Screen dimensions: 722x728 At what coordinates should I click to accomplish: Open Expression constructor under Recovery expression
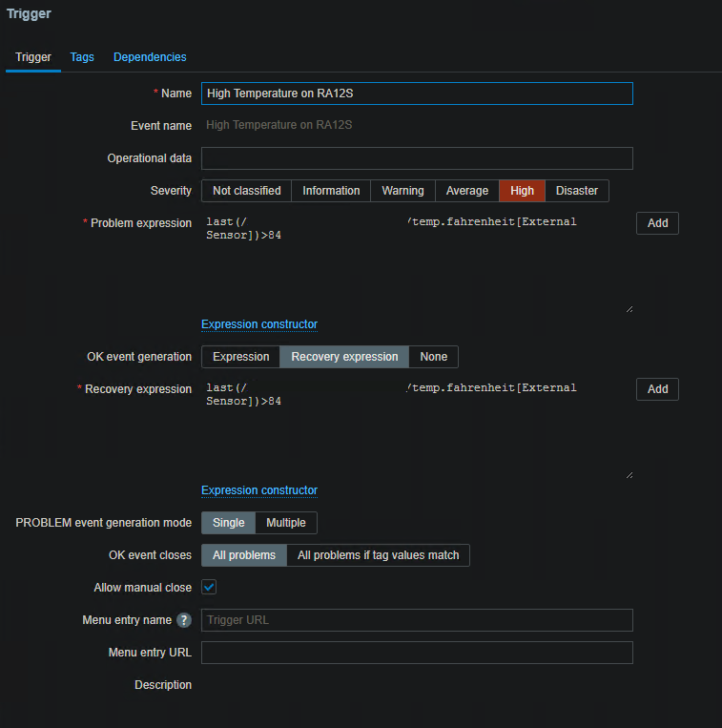pos(259,490)
